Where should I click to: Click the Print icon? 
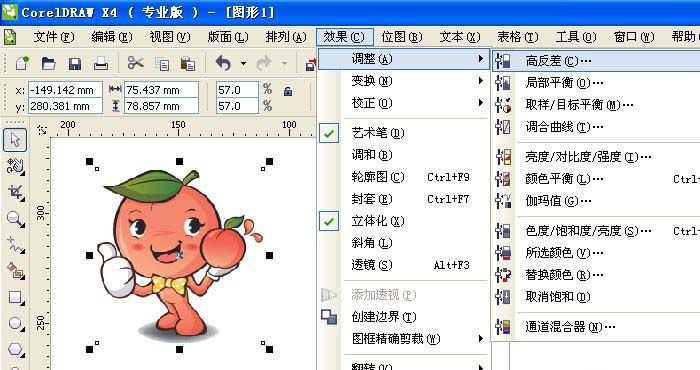click(x=101, y=64)
